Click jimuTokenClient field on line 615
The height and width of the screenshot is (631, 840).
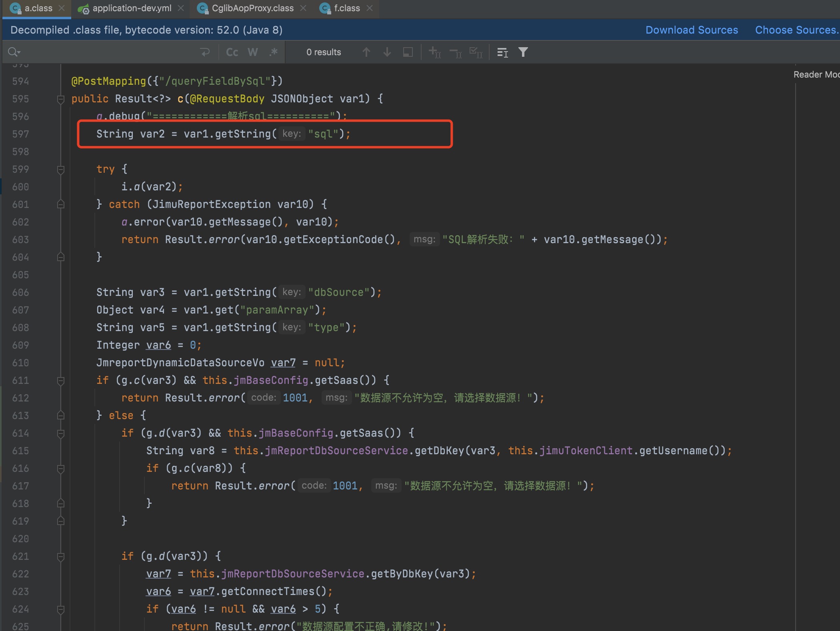tap(586, 451)
